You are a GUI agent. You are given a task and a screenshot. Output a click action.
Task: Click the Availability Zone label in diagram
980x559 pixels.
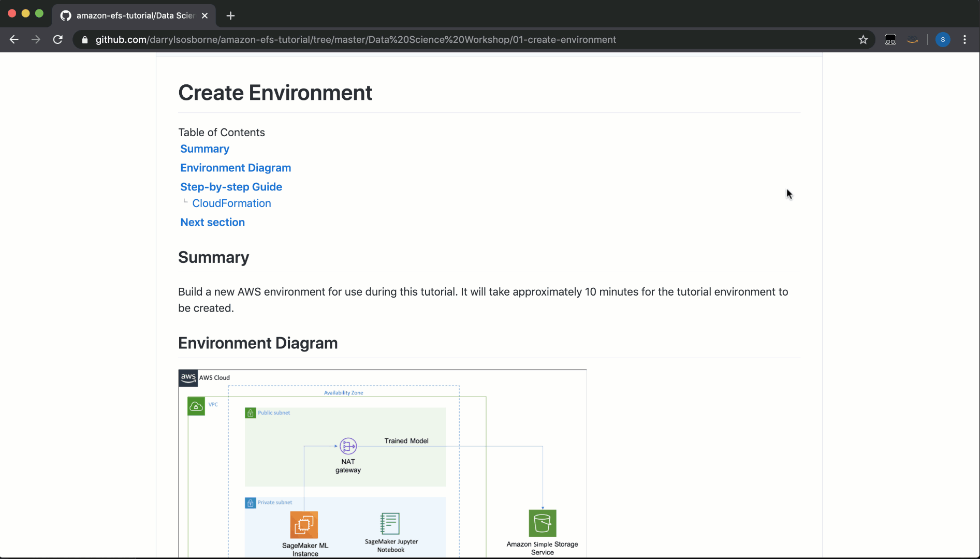[x=344, y=393]
